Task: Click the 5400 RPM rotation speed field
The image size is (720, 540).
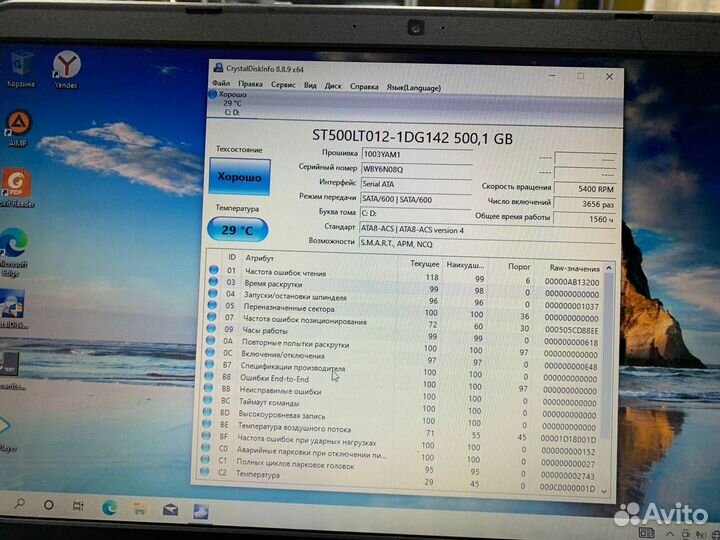Action: click(585, 189)
